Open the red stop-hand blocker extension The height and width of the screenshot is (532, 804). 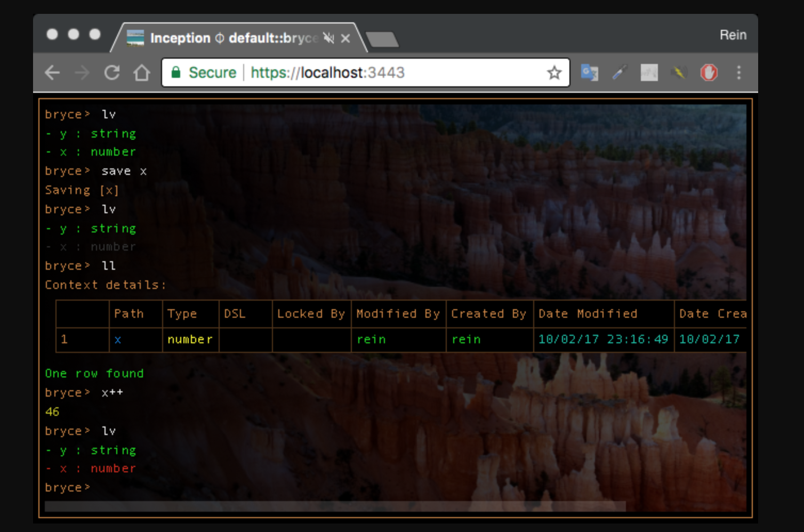pos(709,72)
